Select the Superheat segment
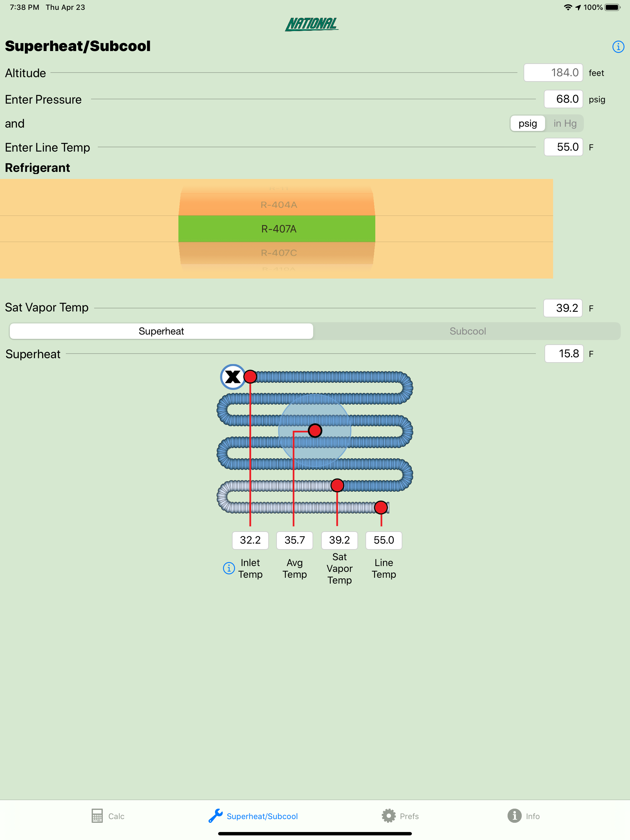The image size is (630, 840). [x=161, y=331]
